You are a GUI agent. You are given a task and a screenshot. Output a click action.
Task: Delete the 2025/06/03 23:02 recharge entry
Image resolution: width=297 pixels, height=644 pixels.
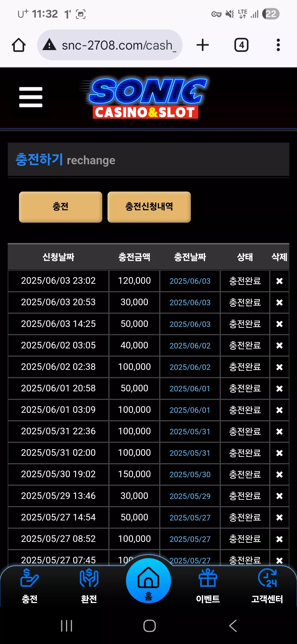pyautogui.click(x=279, y=281)
